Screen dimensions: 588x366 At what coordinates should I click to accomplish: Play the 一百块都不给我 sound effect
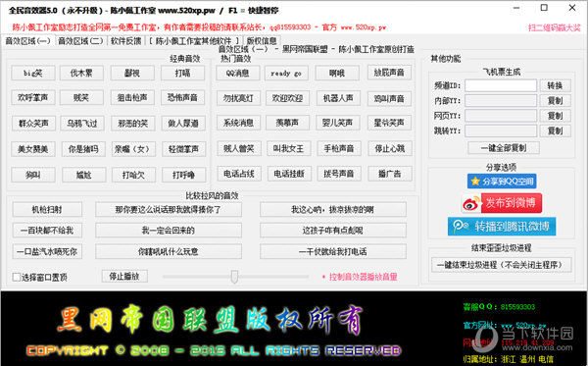47,231
